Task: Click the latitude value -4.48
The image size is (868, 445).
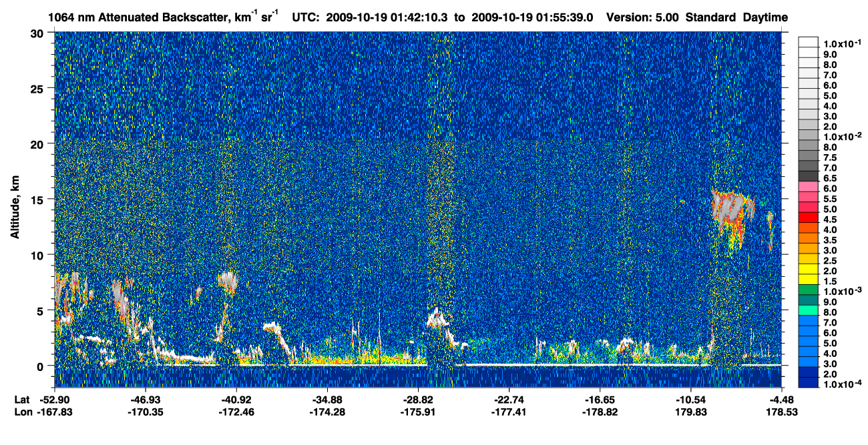Action: 781,399
